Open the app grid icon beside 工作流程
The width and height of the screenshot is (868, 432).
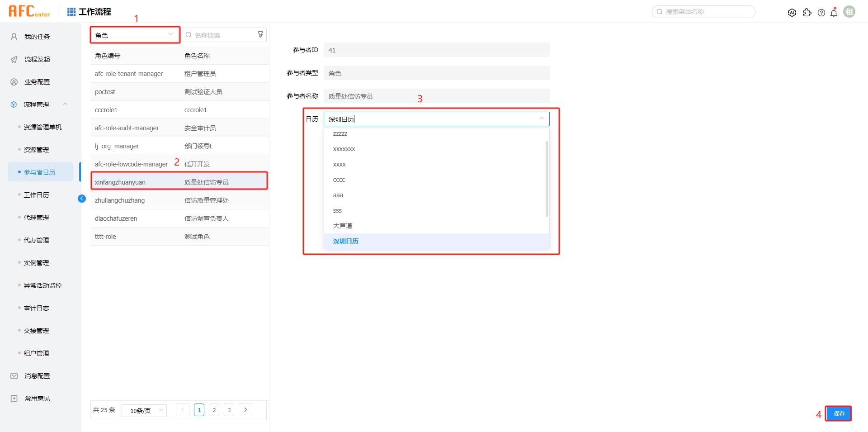(71, 12)
